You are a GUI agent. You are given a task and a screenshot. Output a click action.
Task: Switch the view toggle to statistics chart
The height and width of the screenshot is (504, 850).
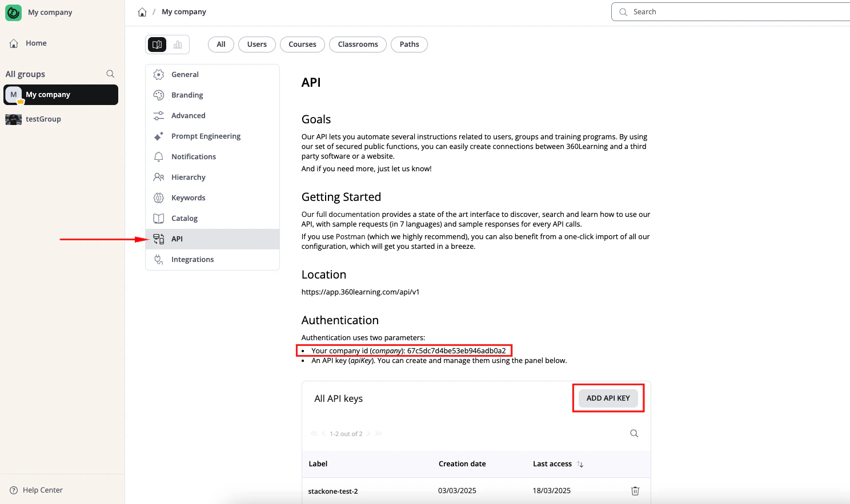click(x=177, y=44)
